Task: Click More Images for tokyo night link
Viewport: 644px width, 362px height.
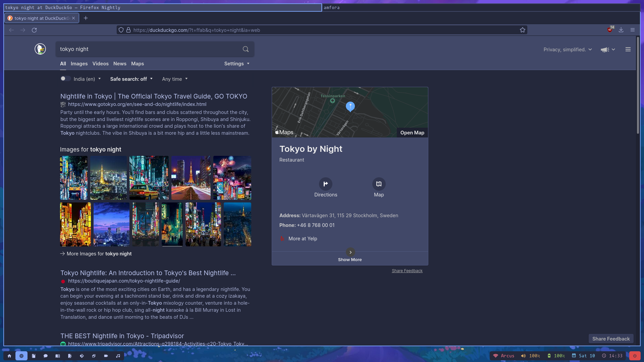Action: [96, 254]
